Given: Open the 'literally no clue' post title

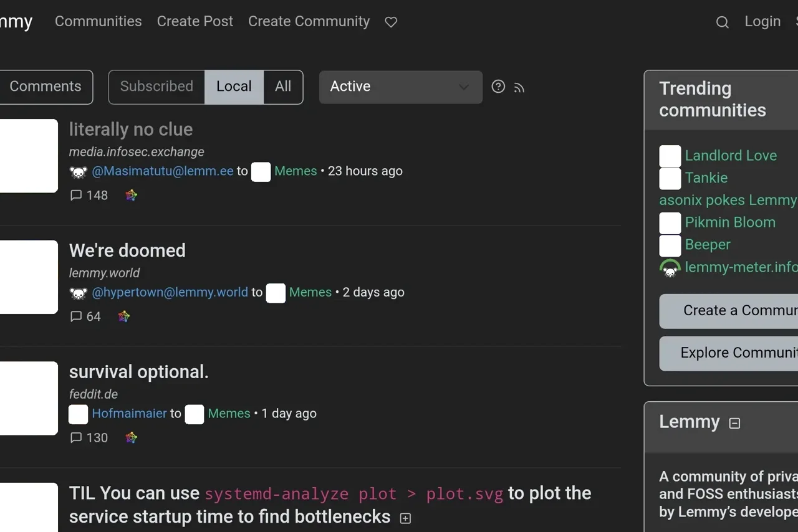Looking at the screenshot, I should coord(131,130).
